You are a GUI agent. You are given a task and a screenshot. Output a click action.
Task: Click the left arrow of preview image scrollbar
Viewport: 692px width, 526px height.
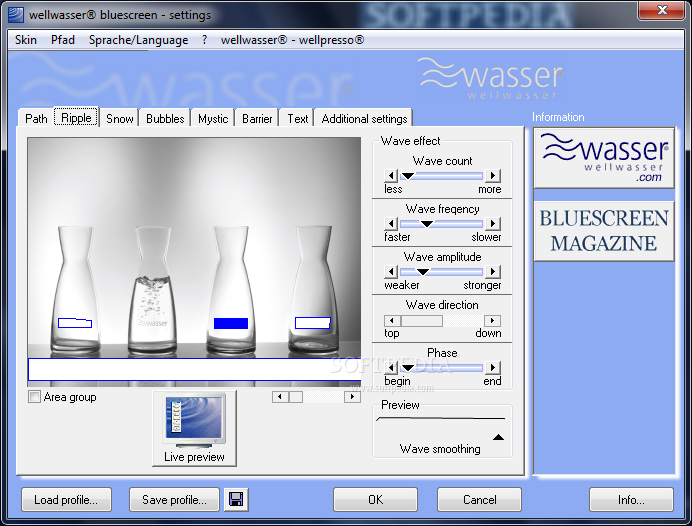pyautogui.click(x=280, y=397)
